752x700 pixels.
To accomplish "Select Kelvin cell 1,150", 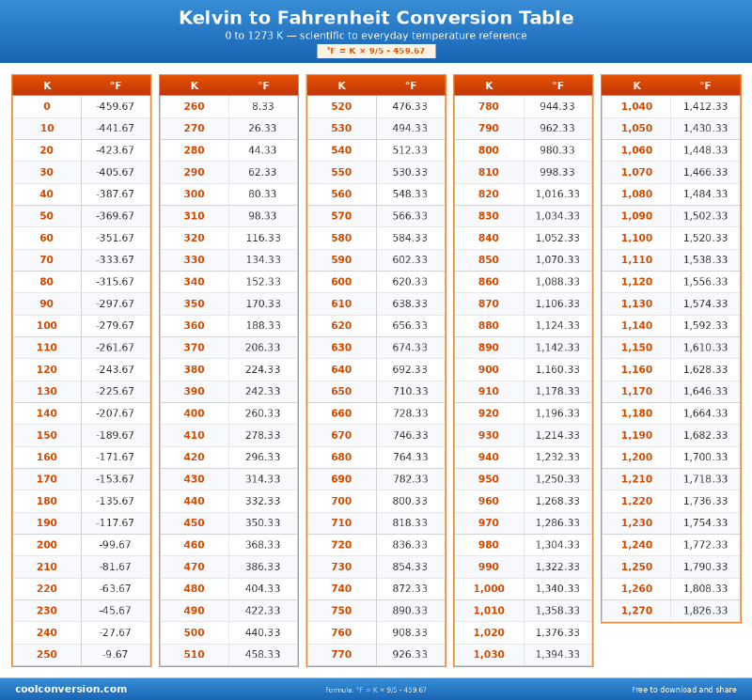I will click(637, 348).
